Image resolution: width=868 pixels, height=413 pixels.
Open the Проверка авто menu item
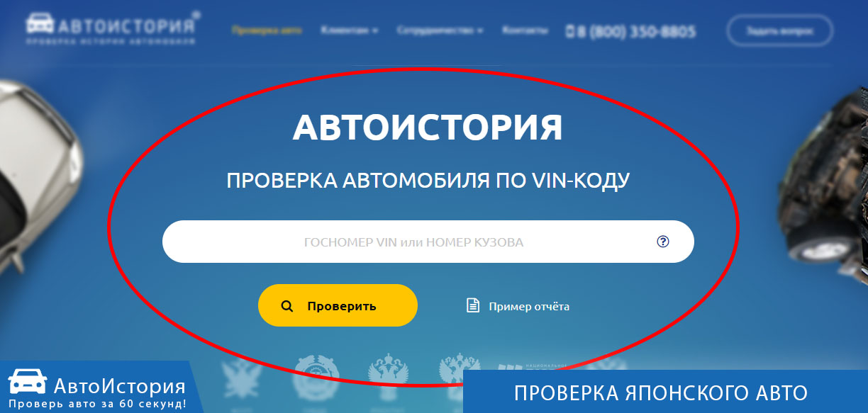[x=267, y=30]
